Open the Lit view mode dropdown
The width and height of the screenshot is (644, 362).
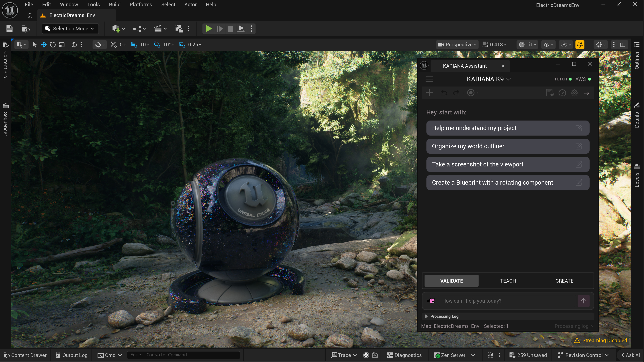(527, 45)
